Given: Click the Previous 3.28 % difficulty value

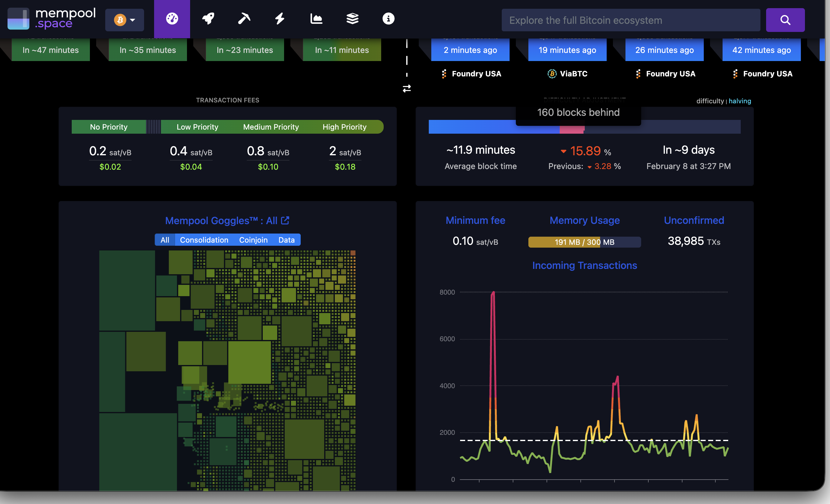Looking at the screenshot, I should tap(584, 166).
